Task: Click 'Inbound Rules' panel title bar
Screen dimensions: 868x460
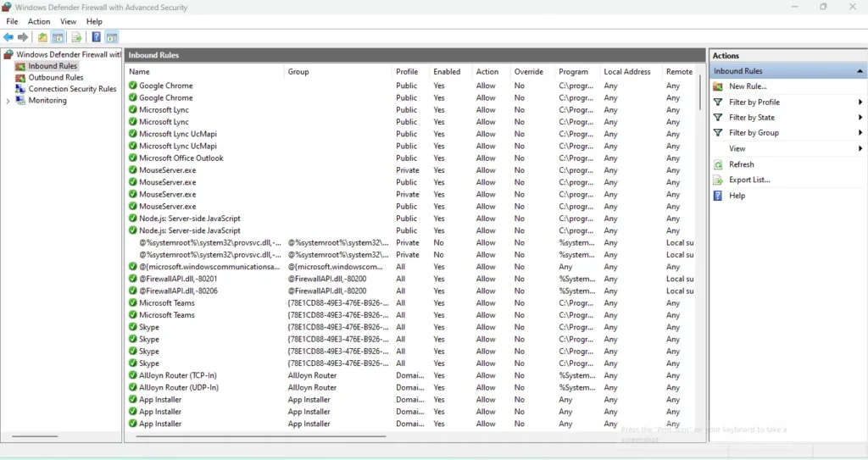Action: click(x=415, y=55)
